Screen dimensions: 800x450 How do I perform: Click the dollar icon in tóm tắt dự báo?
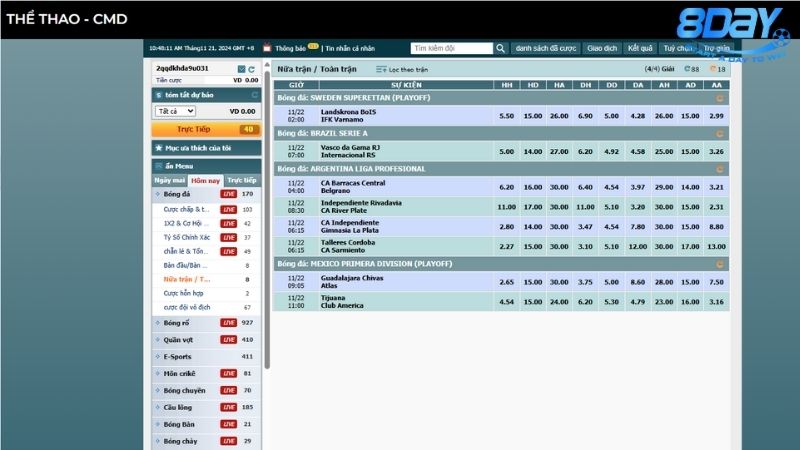coord(159,95)
